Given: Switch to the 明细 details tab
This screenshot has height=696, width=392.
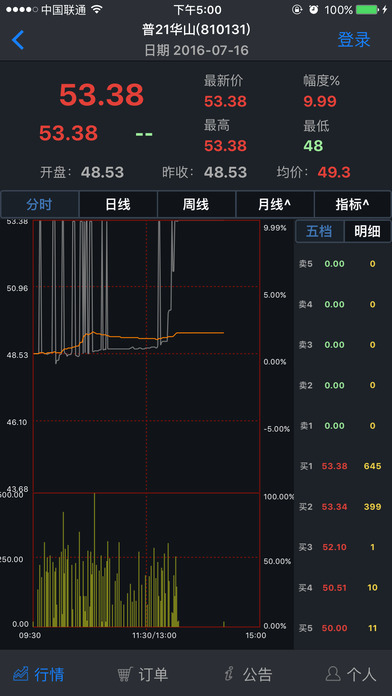Looking at the screenshot, I should (367, 231).
